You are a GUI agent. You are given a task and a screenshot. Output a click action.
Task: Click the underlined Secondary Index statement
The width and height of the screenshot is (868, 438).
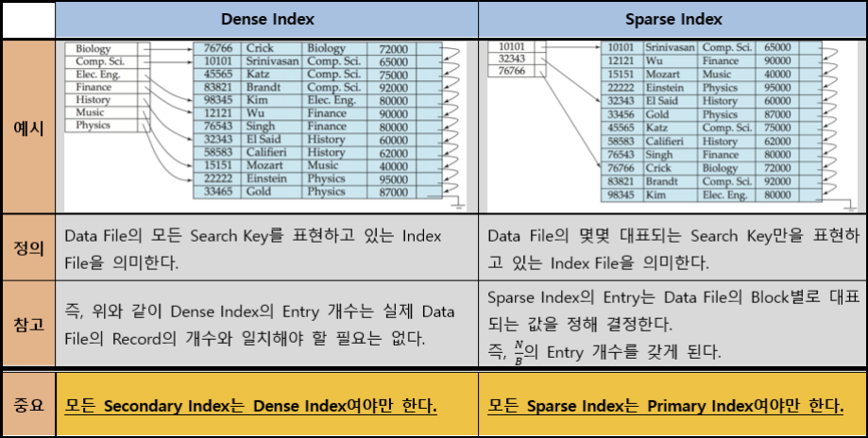point(251,407)
